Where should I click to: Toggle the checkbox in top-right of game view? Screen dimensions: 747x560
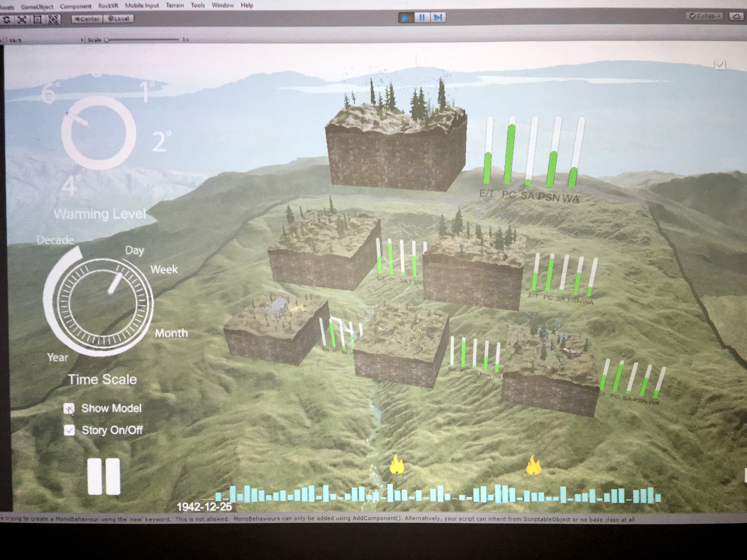[x=720, y=64]
